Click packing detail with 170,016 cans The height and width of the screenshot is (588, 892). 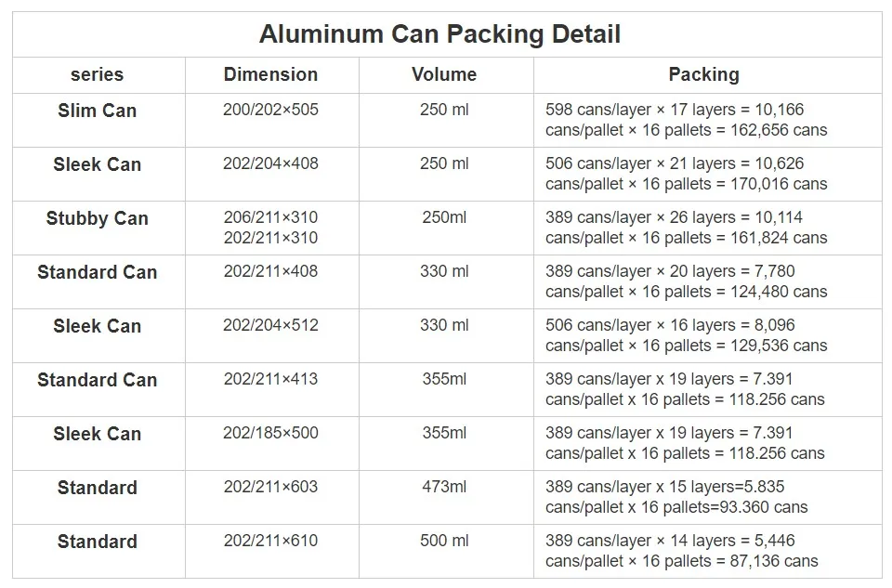pos(686,174)
